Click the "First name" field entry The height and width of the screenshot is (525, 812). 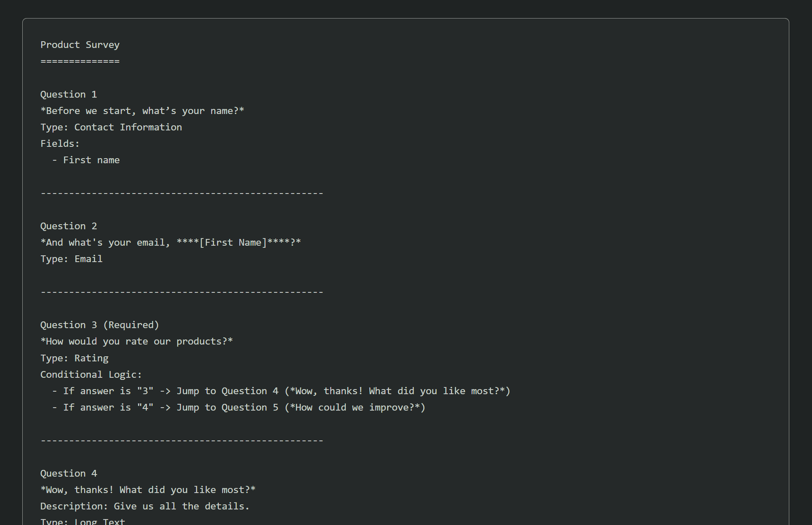pos(91,160)
